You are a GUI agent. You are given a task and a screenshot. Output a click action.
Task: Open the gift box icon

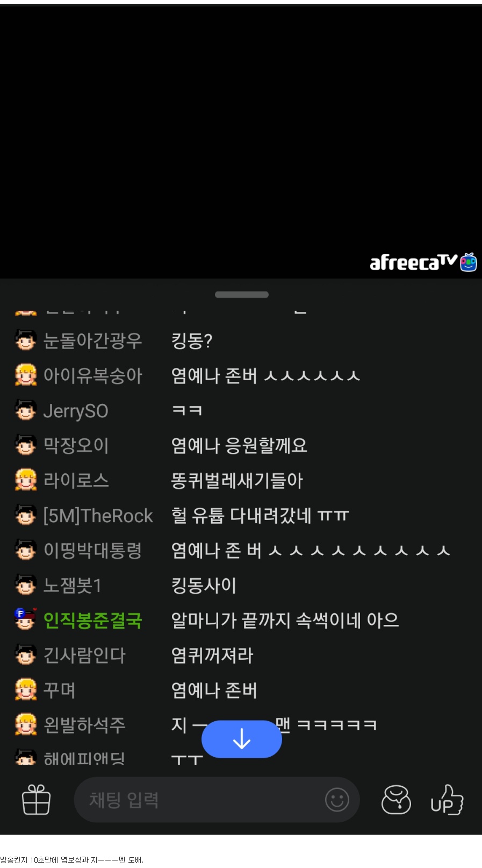click(36, 799)
